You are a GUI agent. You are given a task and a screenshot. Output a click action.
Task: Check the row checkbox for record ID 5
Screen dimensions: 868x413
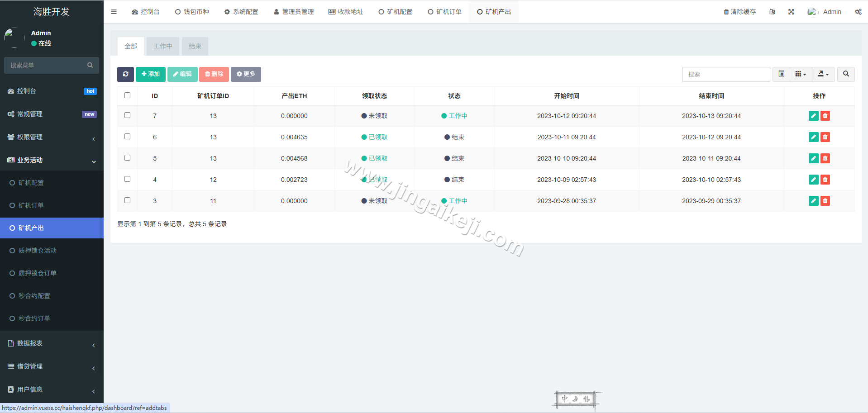click(x=127, y=158)
